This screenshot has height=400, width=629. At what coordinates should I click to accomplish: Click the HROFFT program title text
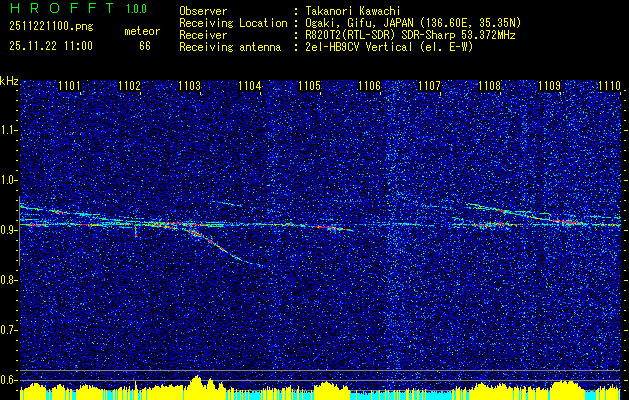click(x=62, y=8)
